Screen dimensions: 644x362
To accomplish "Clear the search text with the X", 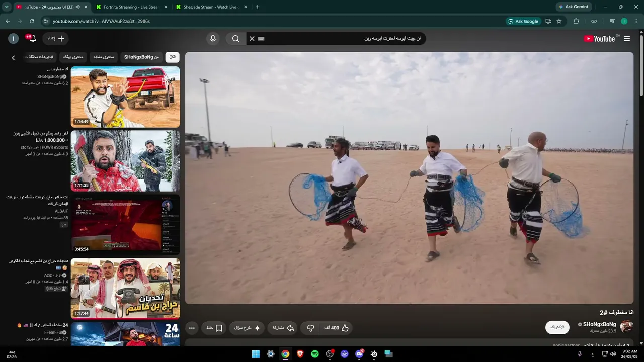I will pyautogui.click(x=252, y=39).
